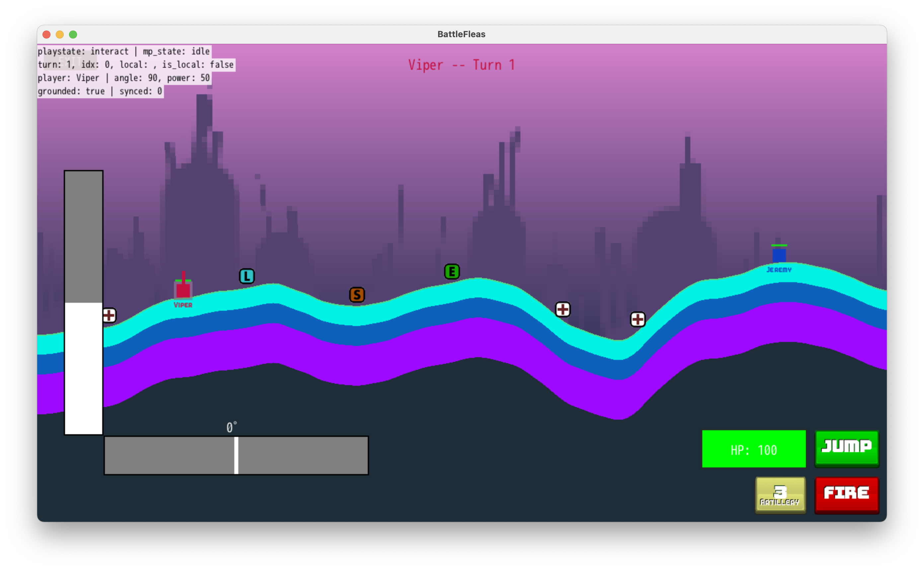Screen dimensions: 924x571
Task: Click the BattleFleas window title bar
Action: click(x=461, y=35)
